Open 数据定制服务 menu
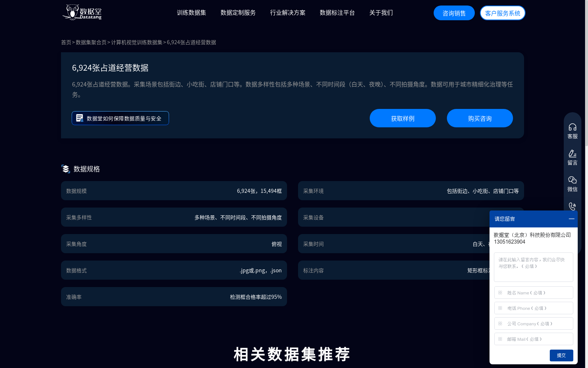Viewport: 588px width, 368px height. [238, 13]
